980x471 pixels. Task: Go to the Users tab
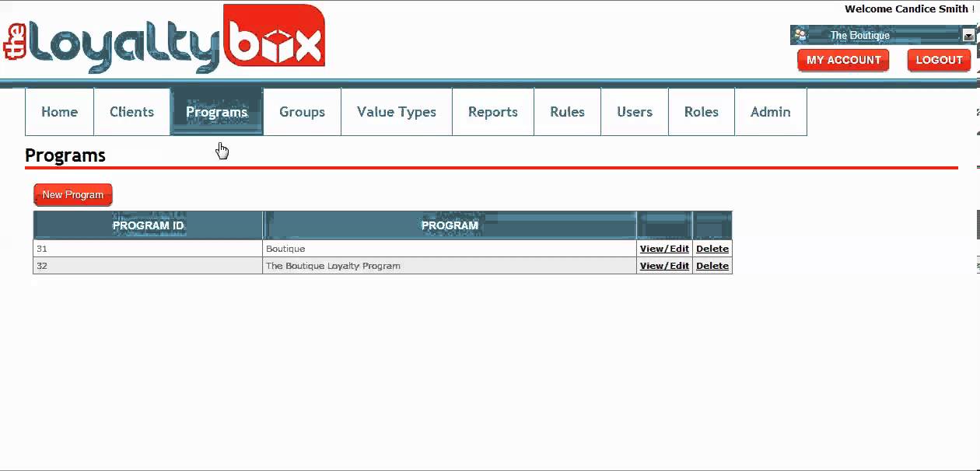pos(635,112)
